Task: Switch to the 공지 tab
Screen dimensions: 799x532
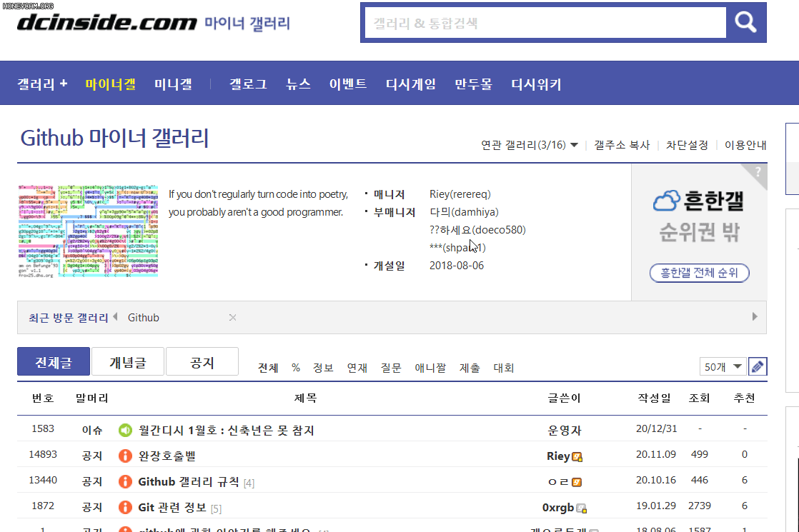Action: pyautogui.click(x=202, y=362)
